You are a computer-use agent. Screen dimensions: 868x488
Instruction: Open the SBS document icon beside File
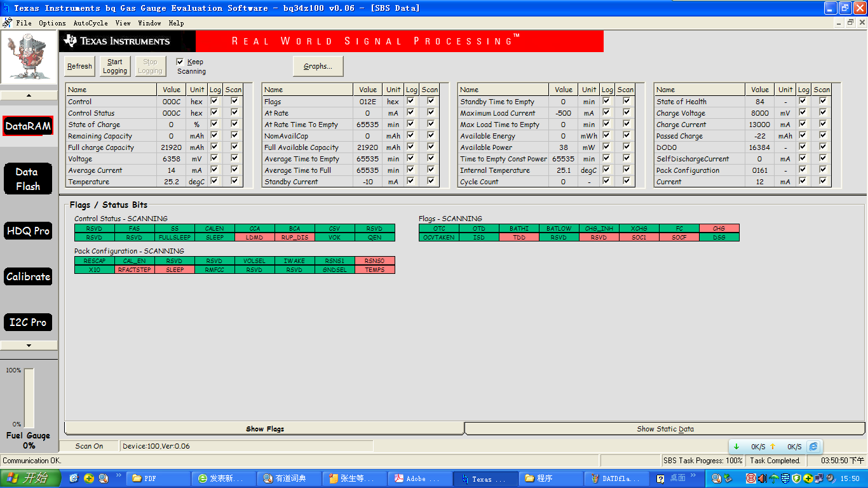point(7,23)
